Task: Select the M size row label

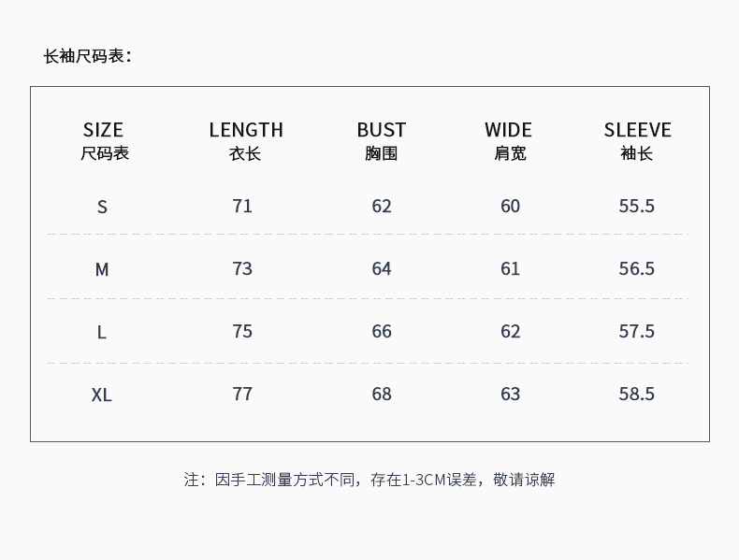Action: pyautogui.click(x=102, y=269)
